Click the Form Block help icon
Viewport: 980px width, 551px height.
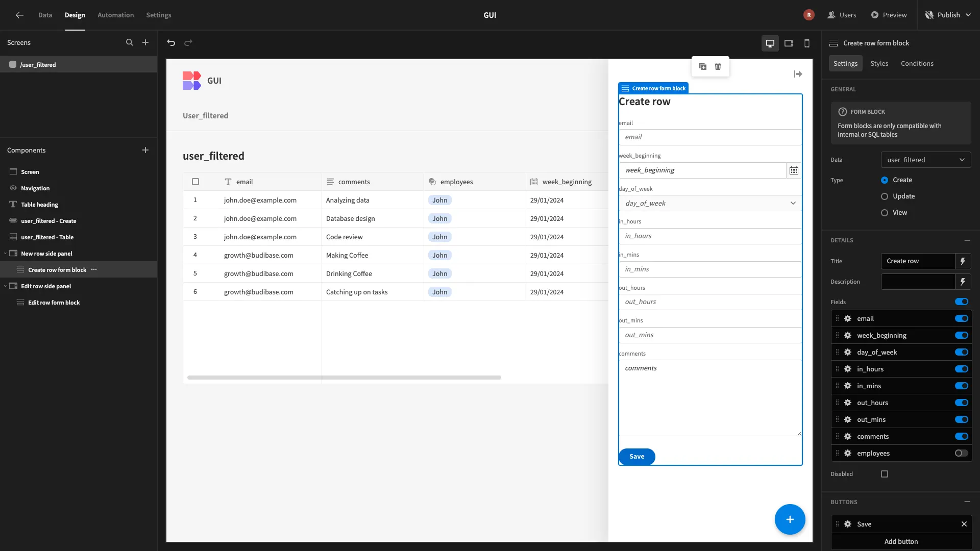843,112
